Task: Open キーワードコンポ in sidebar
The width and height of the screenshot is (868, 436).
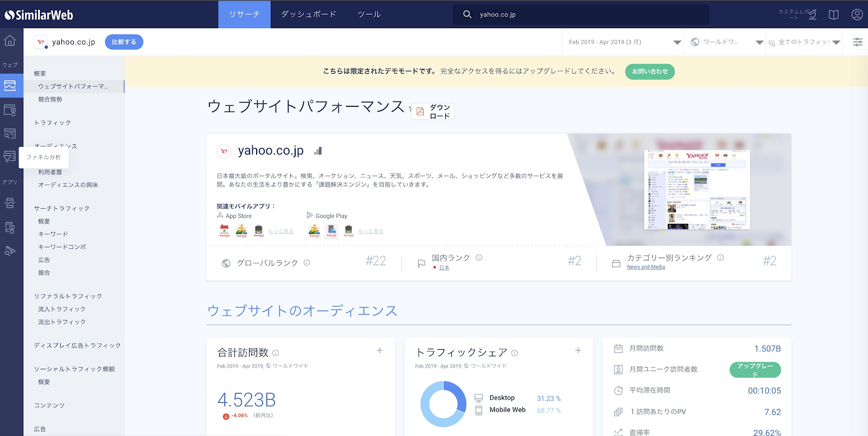Action: point(62,247)
